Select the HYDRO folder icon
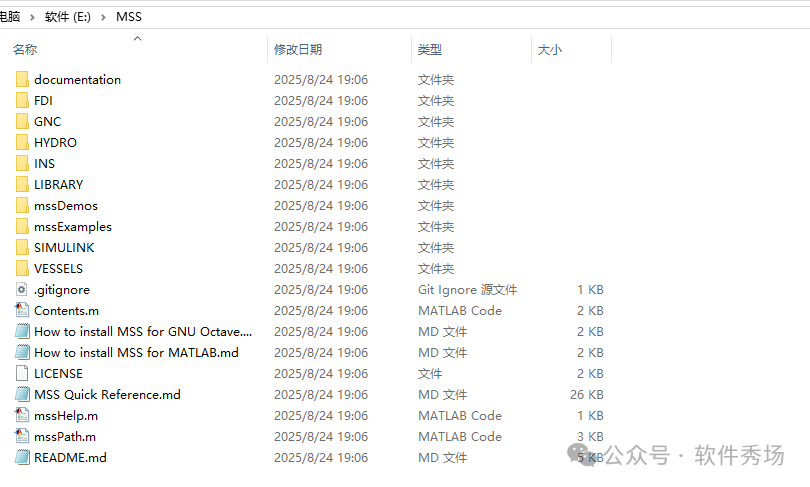 pos(22,143)
